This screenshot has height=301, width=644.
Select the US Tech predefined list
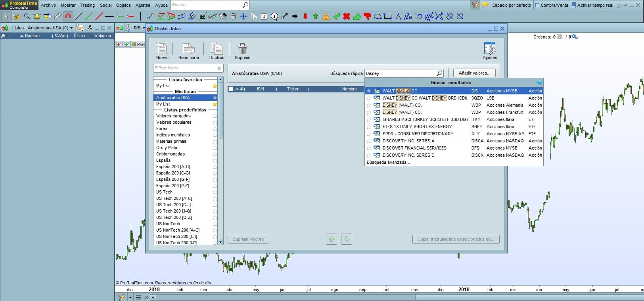point(164,192)
